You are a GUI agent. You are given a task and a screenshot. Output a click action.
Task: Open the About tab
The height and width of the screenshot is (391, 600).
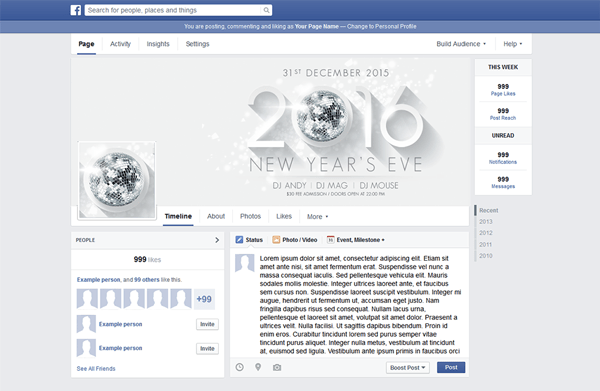click(216, 217)
